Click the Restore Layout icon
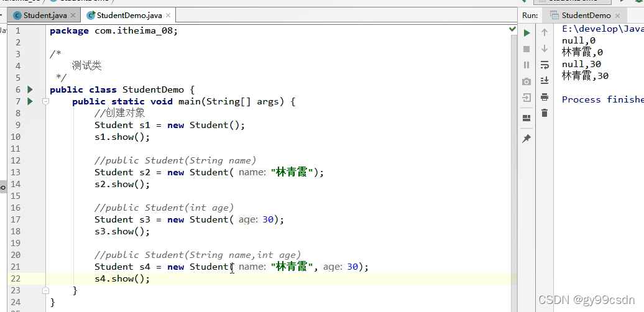Image resolution: width=644 pixels, height=312 pixels. 527,118
